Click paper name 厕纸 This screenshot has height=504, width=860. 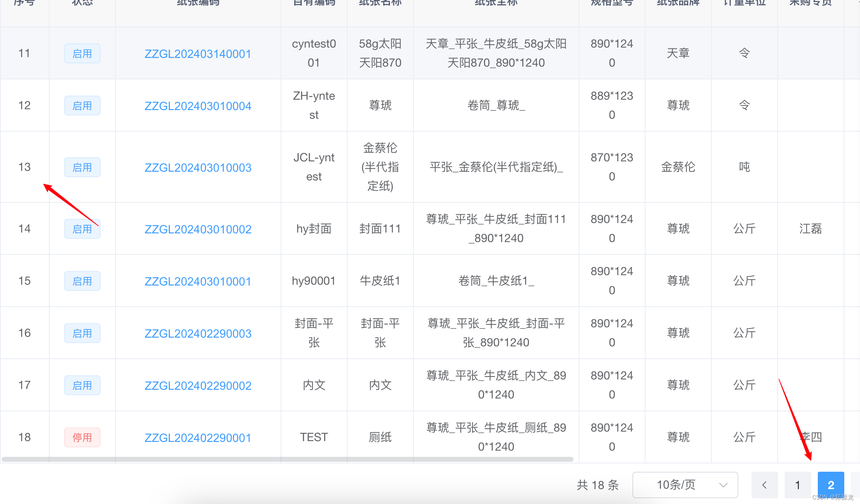(380, 437)
